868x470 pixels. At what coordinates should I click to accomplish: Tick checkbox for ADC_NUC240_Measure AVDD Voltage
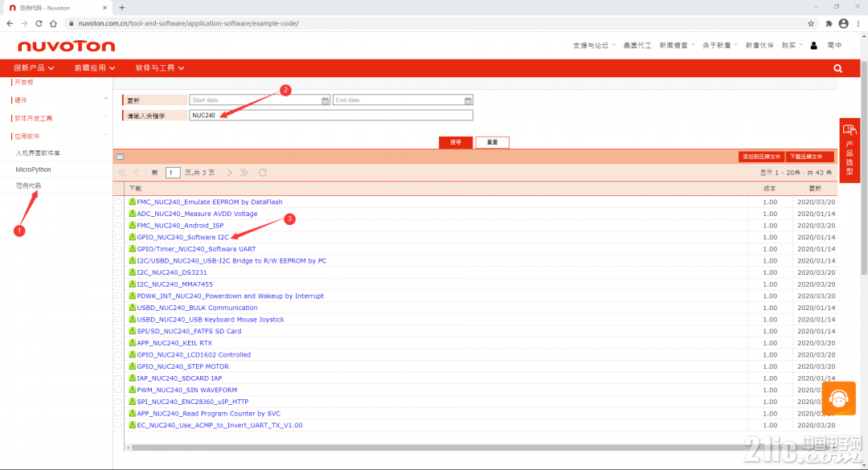tap(118, 214)
